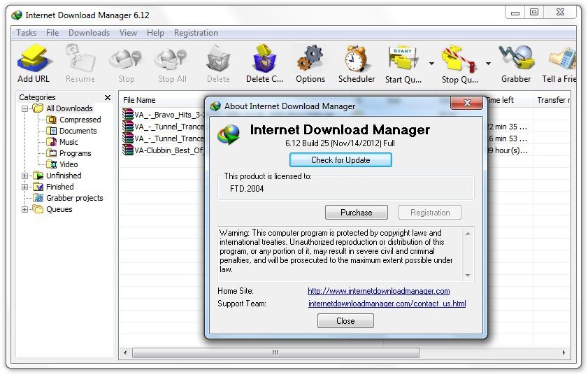Select Grabber projects in tree
The height and width of the screenshot is (377, 588).
(74, 198)
